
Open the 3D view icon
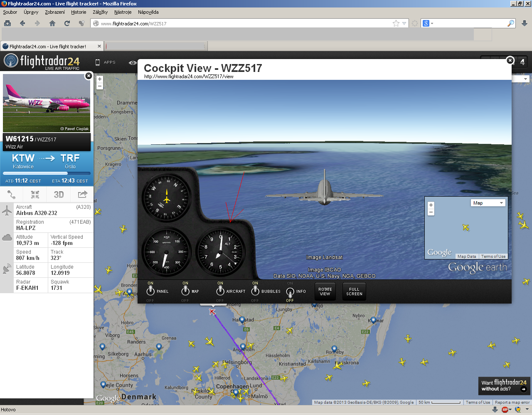pos(59,195)
